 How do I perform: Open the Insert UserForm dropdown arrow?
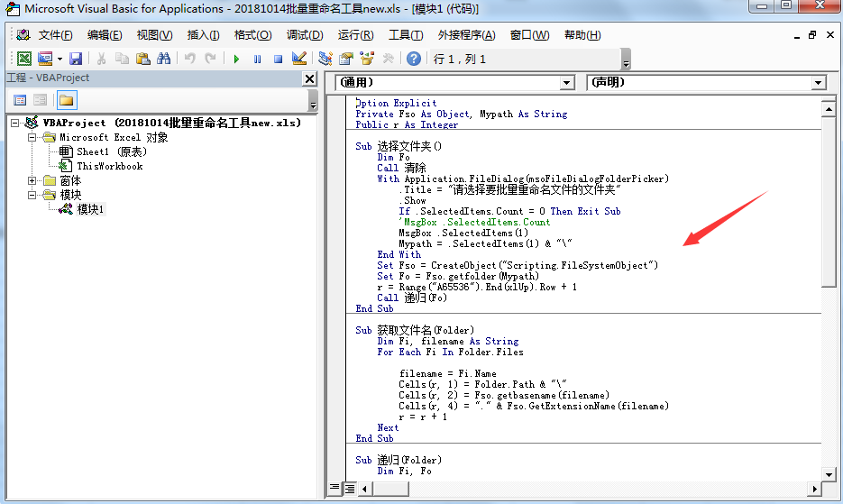click(x=60, y=60)
